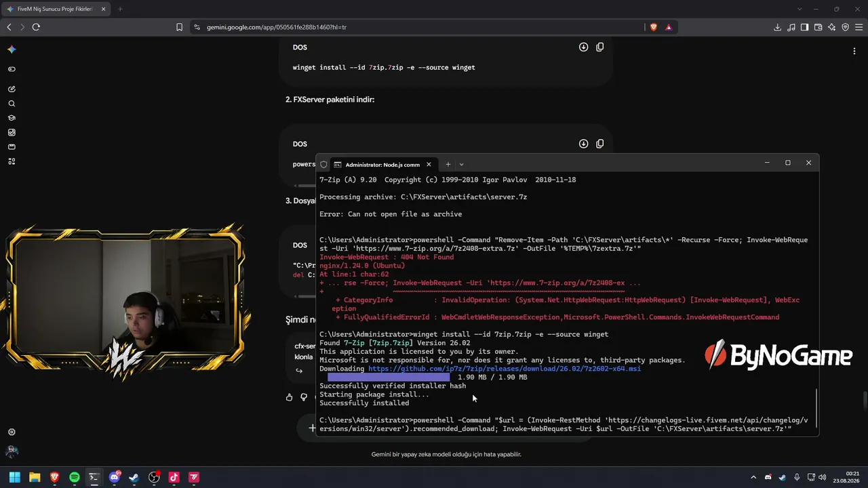Screen dimensions: 868x488
Task: Open the browser tab search chevron
Action: [800, 9]
